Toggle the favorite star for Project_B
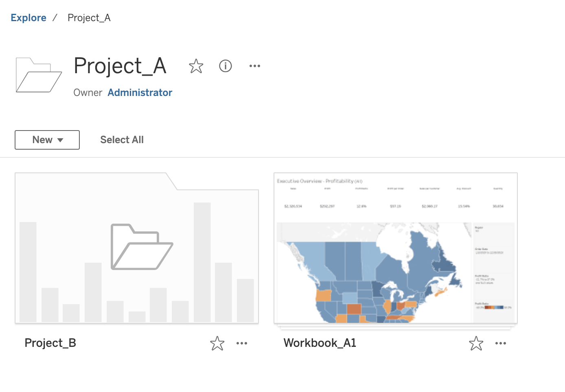Viewport: 565px width, 392px height. (x=217, y=343)
